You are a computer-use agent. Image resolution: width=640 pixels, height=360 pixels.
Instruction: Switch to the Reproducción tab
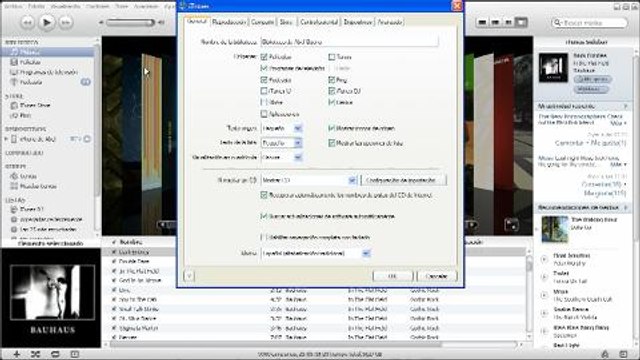[229, 22]
